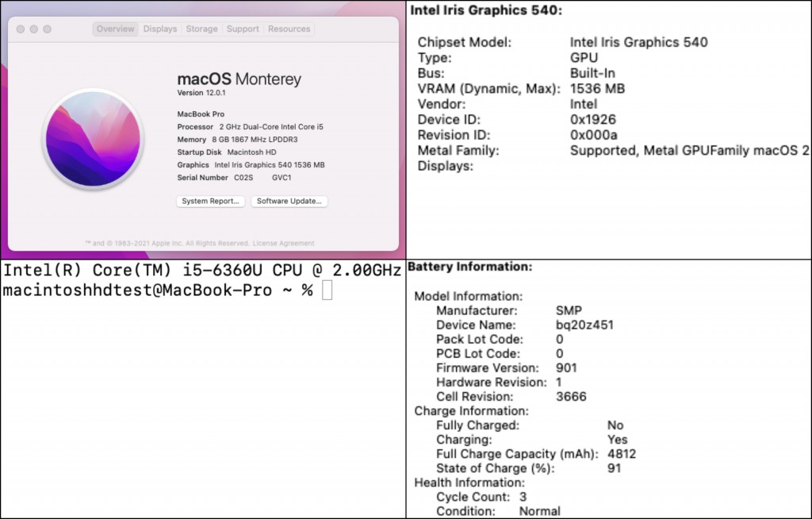Click the Cell Revision value "3666"
This screenshot has width=812, height=519.
click(571, 397)
